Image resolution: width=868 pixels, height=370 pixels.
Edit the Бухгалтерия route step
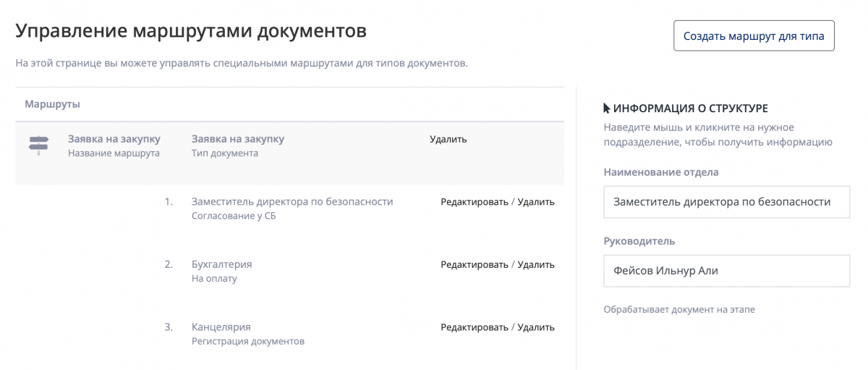(475, 264)
